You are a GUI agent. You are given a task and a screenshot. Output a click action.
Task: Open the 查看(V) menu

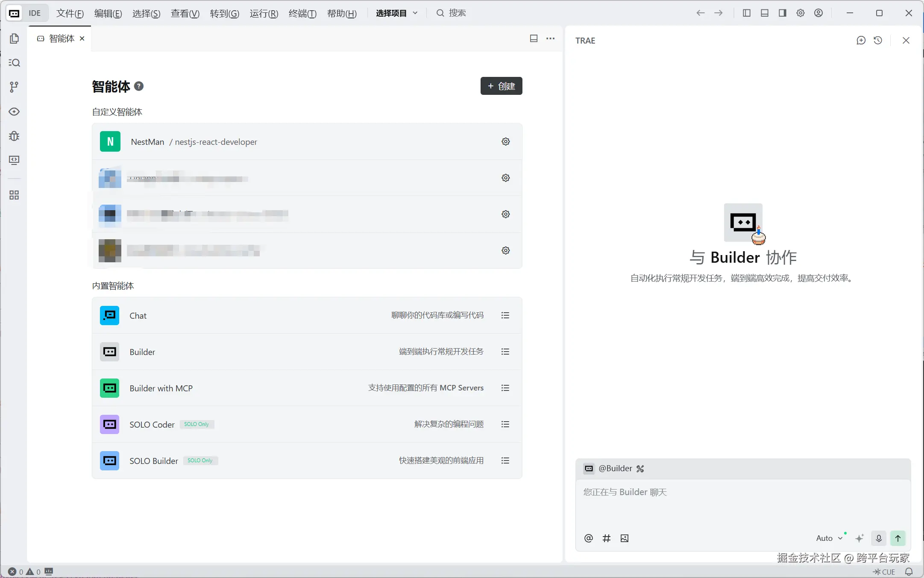pos(185,13)
